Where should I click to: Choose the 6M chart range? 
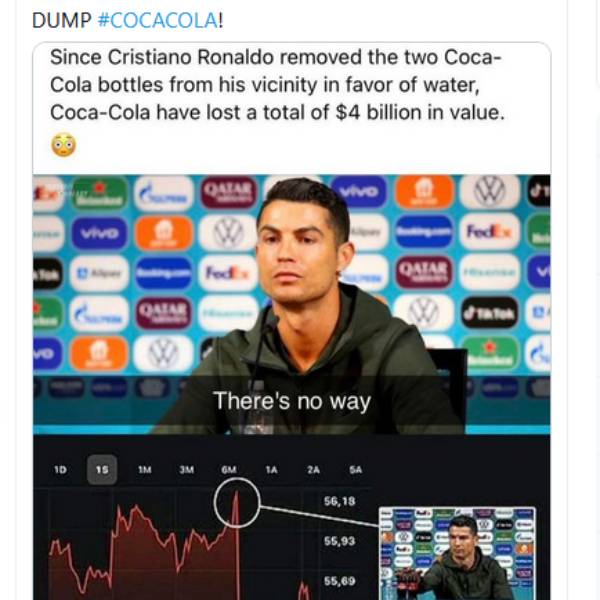click(229, 469)
